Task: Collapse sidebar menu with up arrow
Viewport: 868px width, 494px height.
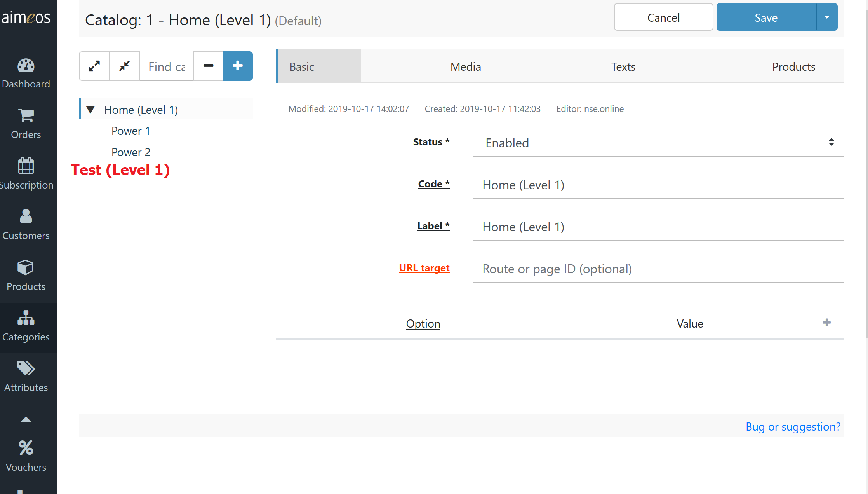Action: pos(26,419)
